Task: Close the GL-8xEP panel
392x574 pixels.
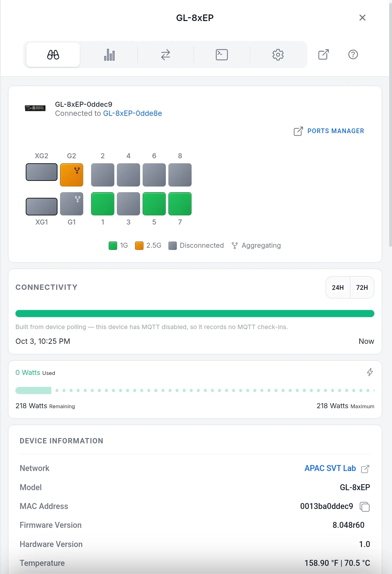Action: 362,18
